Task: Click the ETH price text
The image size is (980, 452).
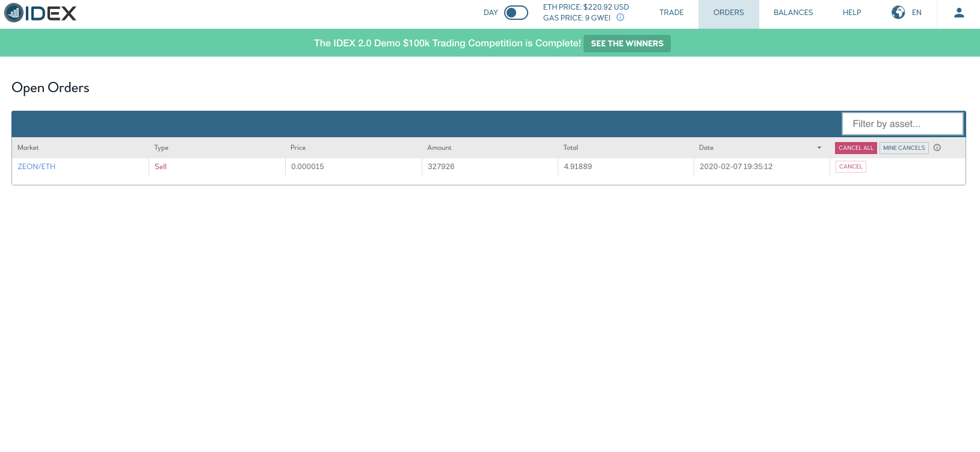Action: click(x=586, y=7)
